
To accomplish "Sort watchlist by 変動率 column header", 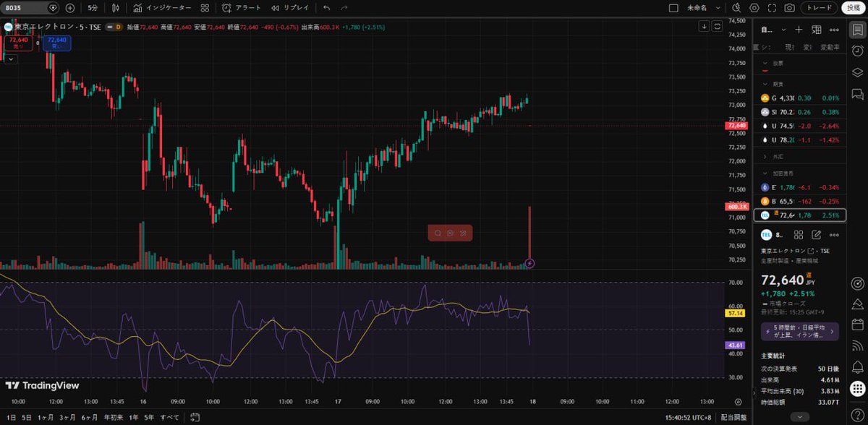I will point(829,47).
